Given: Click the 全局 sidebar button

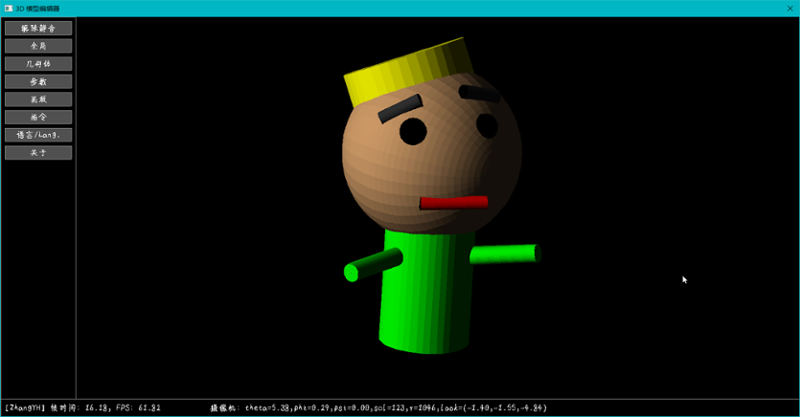Looking at the screenshot, I should click(x=38, y=46).
